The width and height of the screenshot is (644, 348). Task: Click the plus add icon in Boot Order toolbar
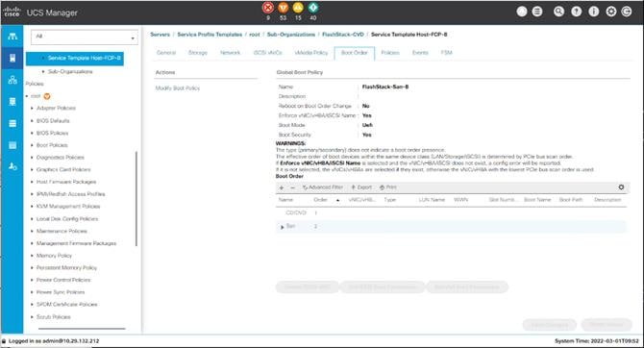click(282, 187)
